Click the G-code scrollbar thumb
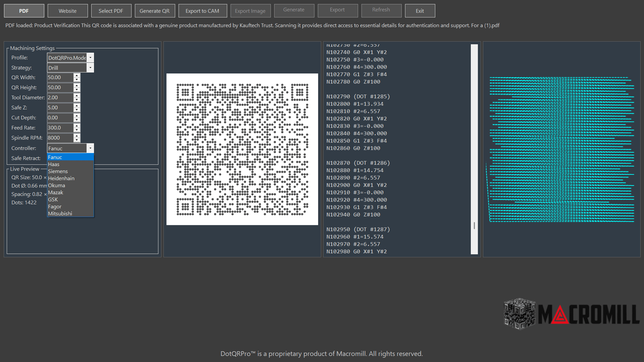The image size is (644, 362). 474,225
